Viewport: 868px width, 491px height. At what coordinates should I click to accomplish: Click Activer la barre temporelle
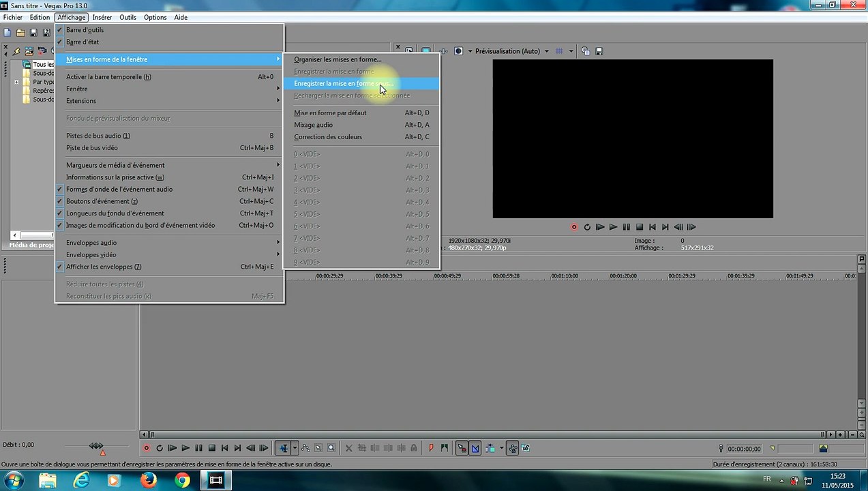click(169, 77)
